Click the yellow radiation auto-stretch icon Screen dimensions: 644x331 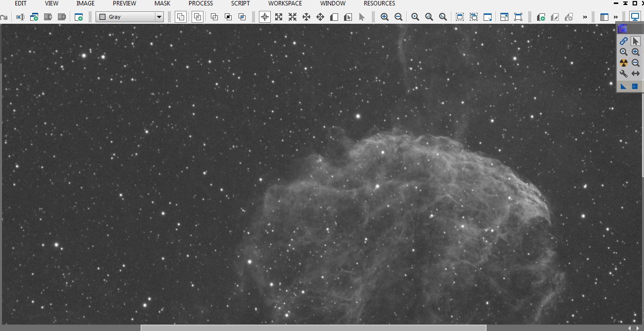[x=624, y=63]
